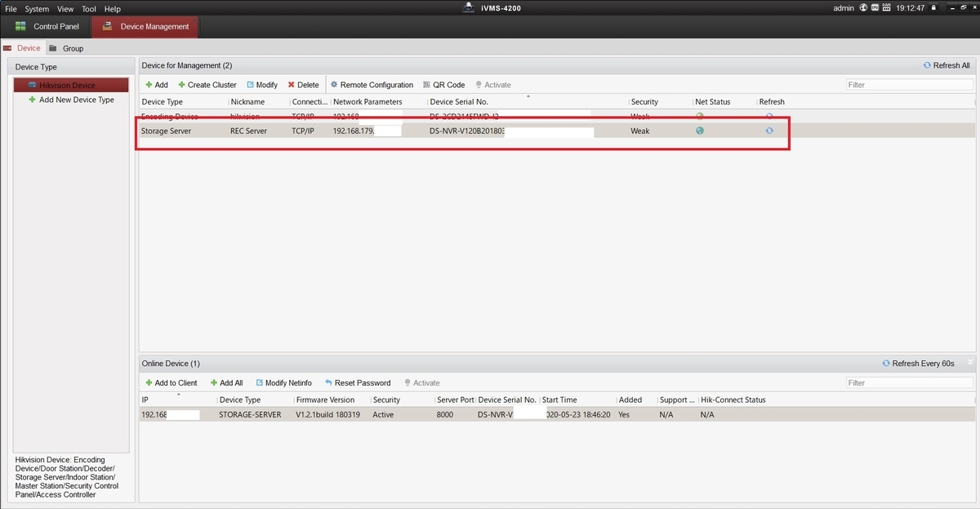
Task: Select the REC Server nickname cell
Action: coord(248,131)
